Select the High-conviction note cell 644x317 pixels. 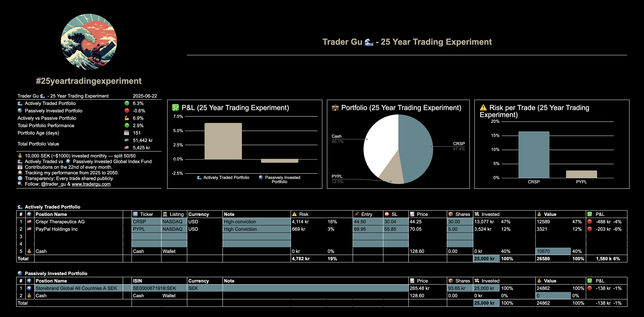tap(257, 222)
